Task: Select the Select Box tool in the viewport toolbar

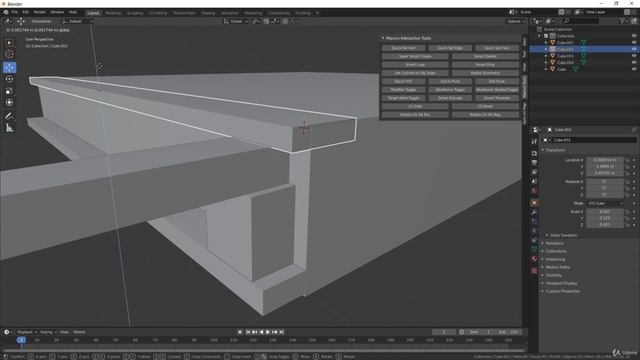Action: click(9, 43)
